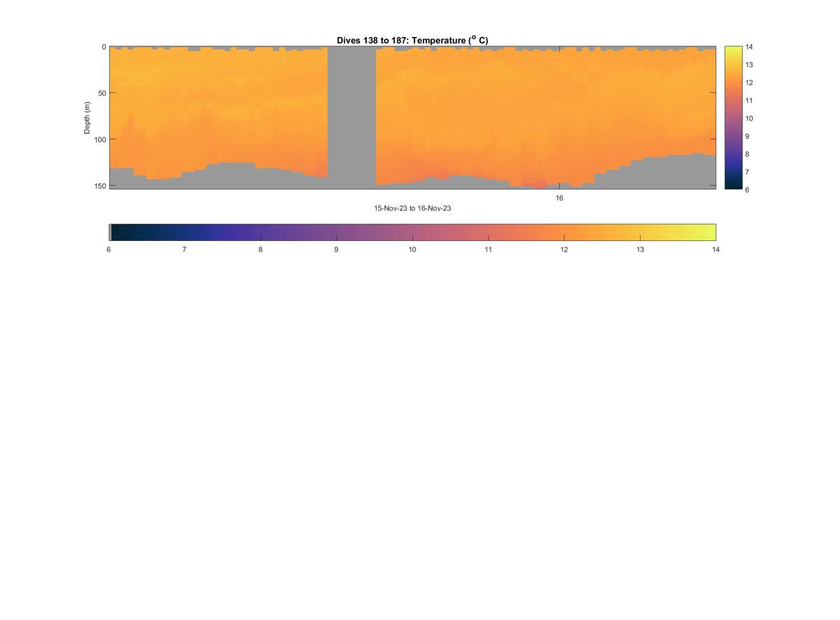The width and height of the screenshot is (840, 620).
Task: Click the horizontal colorbar label '7'
Action: click(185, 249)
